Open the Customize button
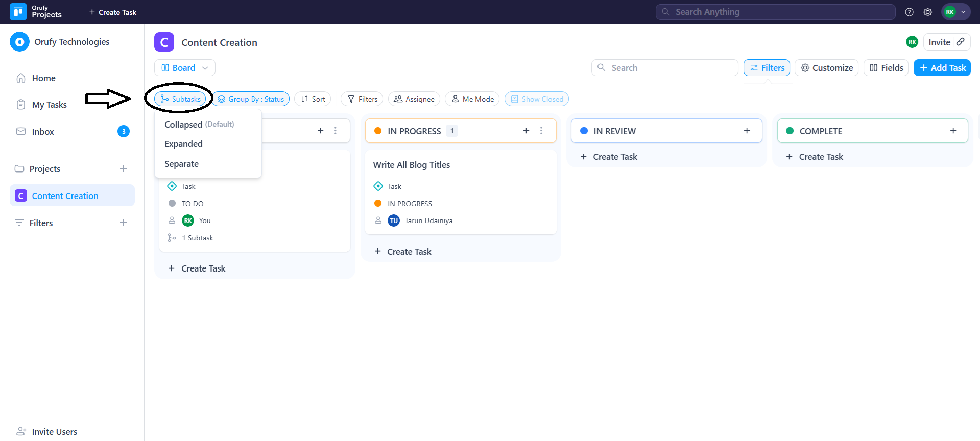Viewport: 980px width, 441px height. [826, 68]
